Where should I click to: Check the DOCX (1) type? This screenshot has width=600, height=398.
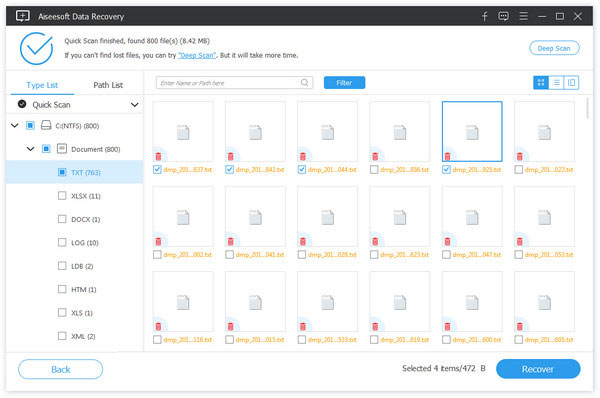pyautogui.click(x=62, y=219)
